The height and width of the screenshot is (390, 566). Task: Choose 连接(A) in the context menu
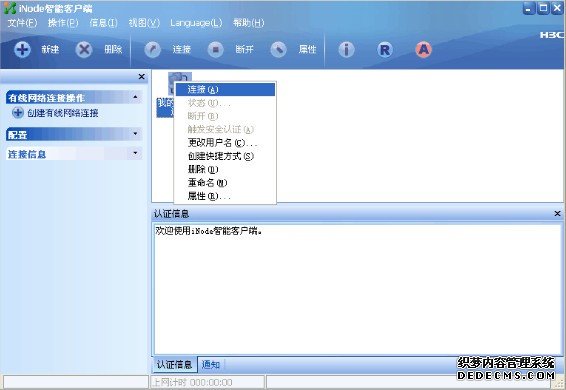pyautogui.click(x=225, y=90)
